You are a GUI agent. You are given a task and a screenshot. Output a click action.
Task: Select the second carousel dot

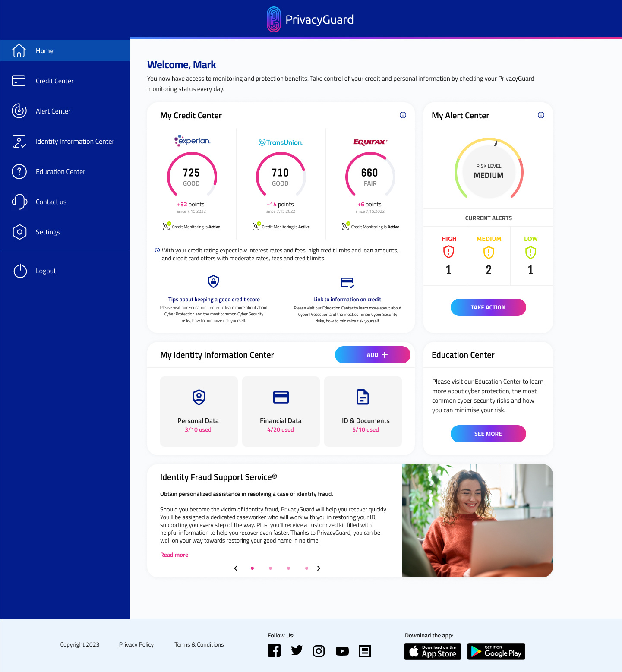pyautogui.click(x=270, y=568)
